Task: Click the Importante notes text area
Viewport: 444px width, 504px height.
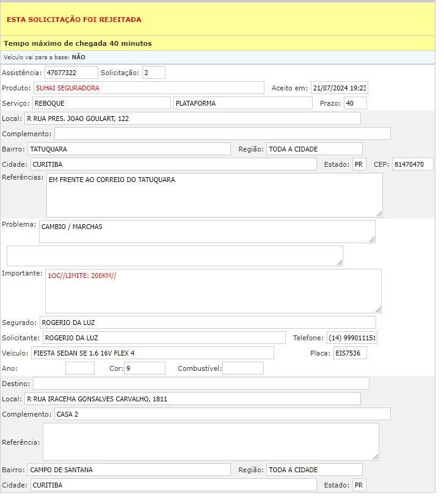Action: [x=213, y=291]
